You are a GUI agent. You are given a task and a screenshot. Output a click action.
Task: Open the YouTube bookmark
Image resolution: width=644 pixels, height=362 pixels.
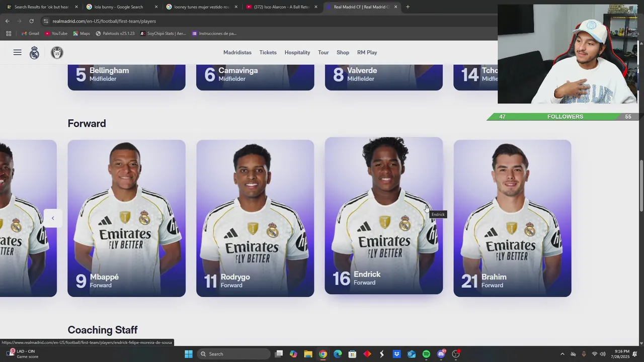[56, 34]
